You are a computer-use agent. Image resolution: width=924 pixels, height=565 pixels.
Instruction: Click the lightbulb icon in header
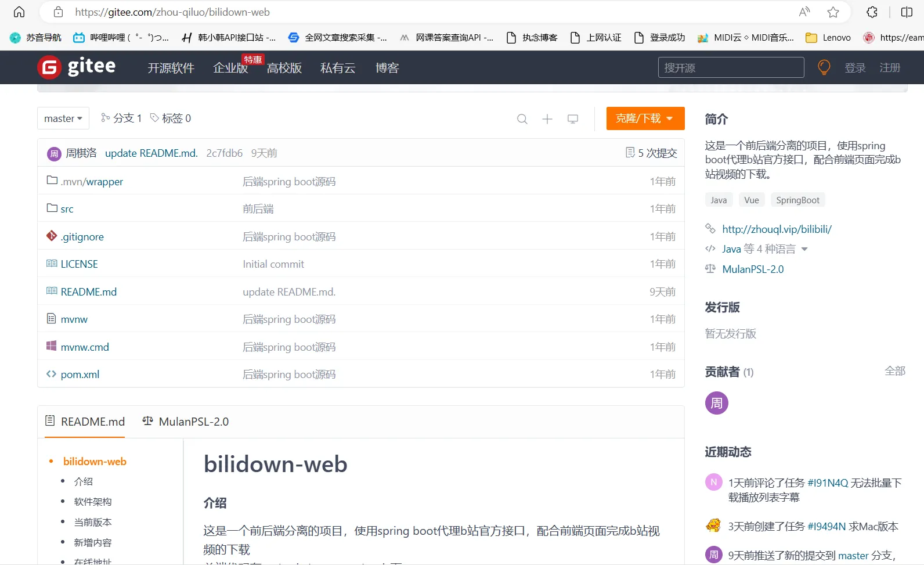(x=824, y=67)
